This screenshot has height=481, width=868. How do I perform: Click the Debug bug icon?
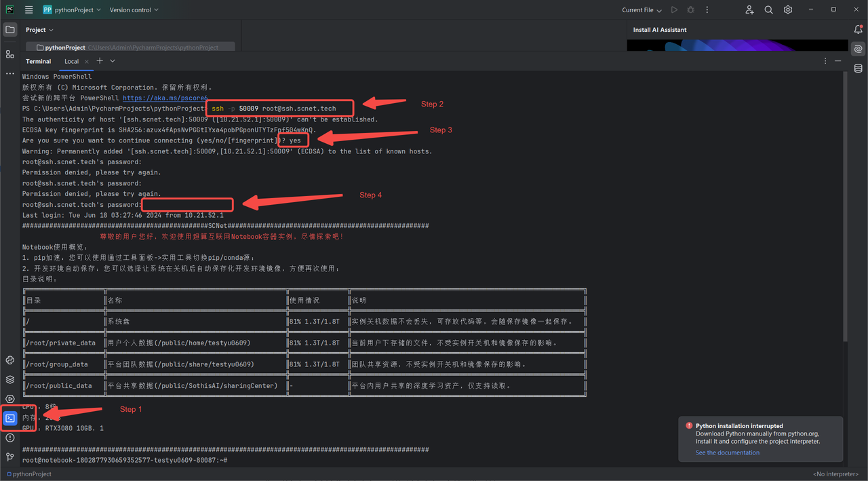[690, 10]
